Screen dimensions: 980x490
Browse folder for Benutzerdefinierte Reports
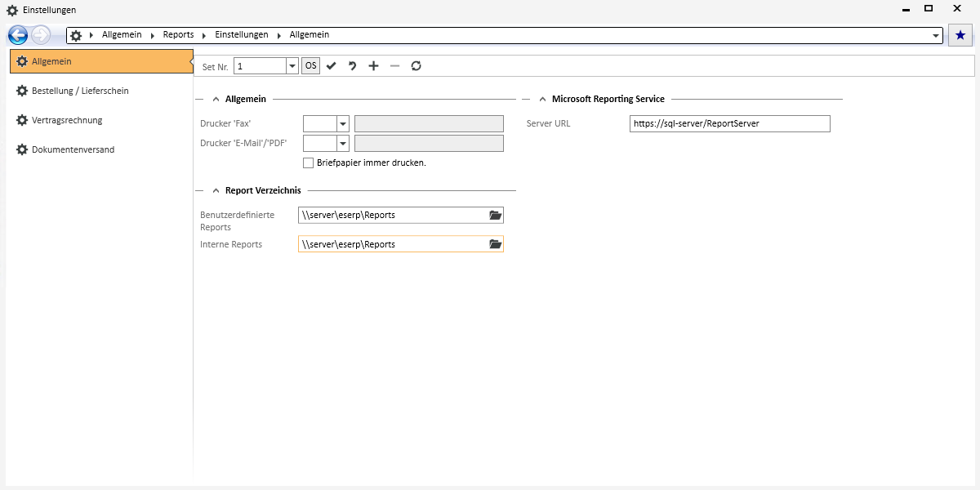[494, 215]
